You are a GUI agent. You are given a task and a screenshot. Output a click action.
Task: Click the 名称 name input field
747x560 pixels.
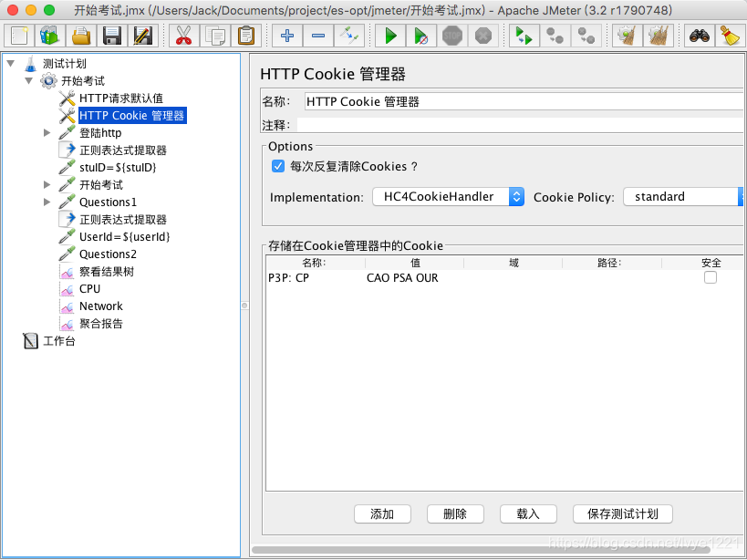(x=524, y=101)
